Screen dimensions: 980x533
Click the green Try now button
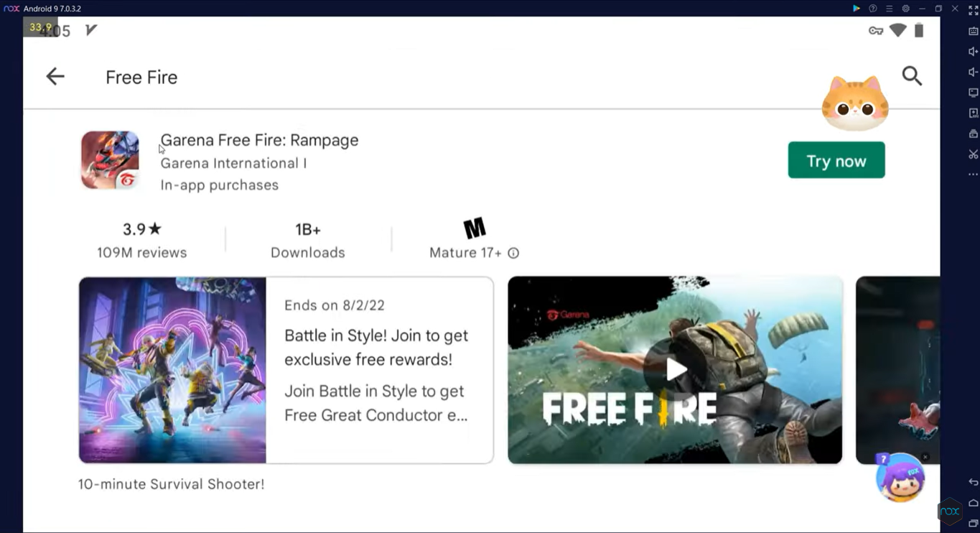point(836,160)
